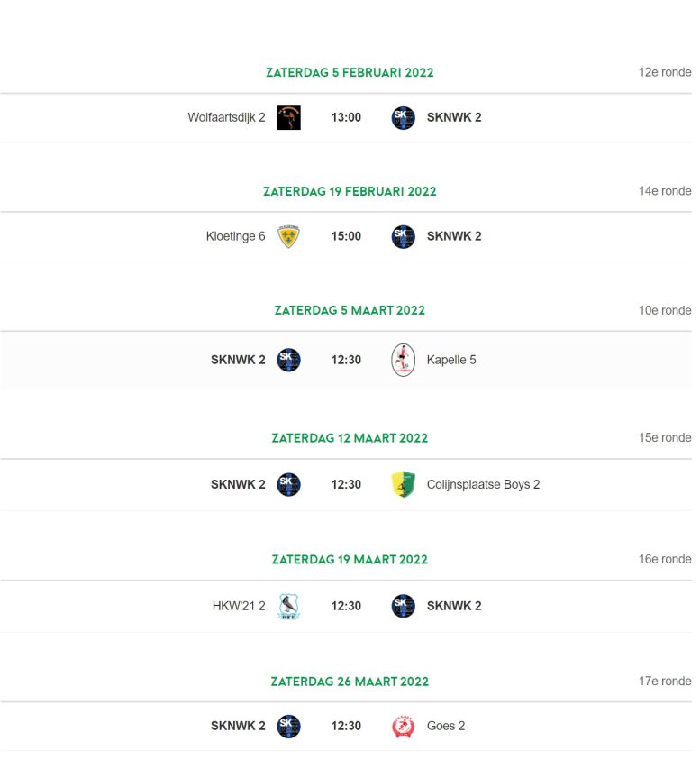Select the 15:00 kickoff time versus Kloetinge 6
The width and height of the screenshot is (700, 760).
[x=346, y=236]
